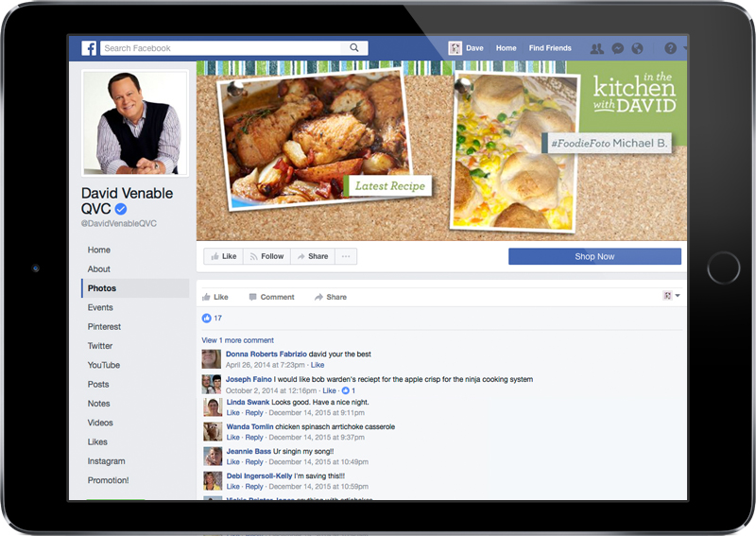
Task: Open the more options ellipsis button
Action: click(346, 256)
